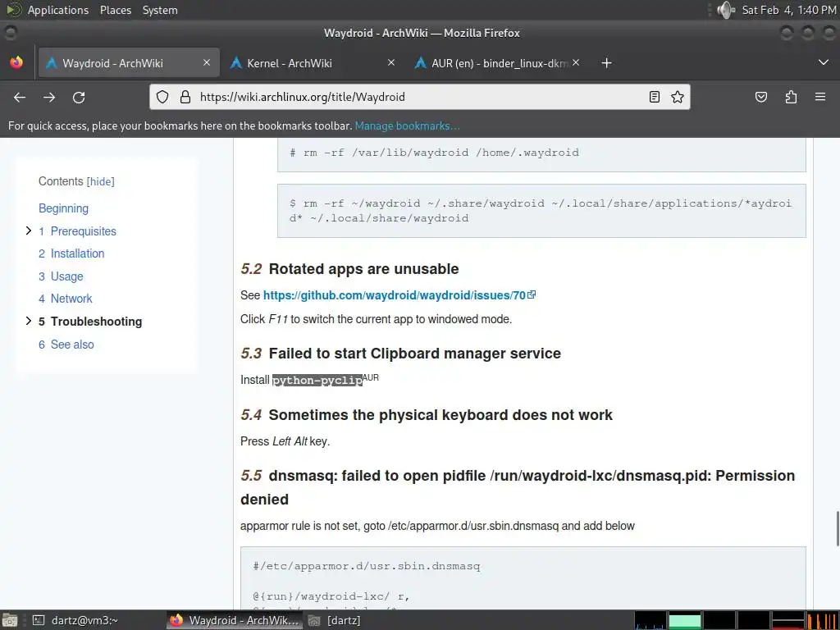Screen dimensions: 840x630
Task: Select Waydroid - ArchWiki taskbar button
Action: click(235, 620)
